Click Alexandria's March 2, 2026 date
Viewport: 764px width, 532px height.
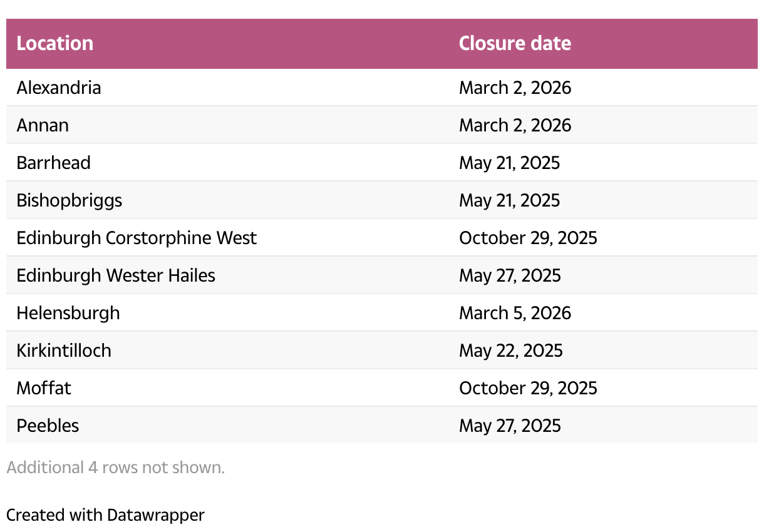(x=515, y=87)
